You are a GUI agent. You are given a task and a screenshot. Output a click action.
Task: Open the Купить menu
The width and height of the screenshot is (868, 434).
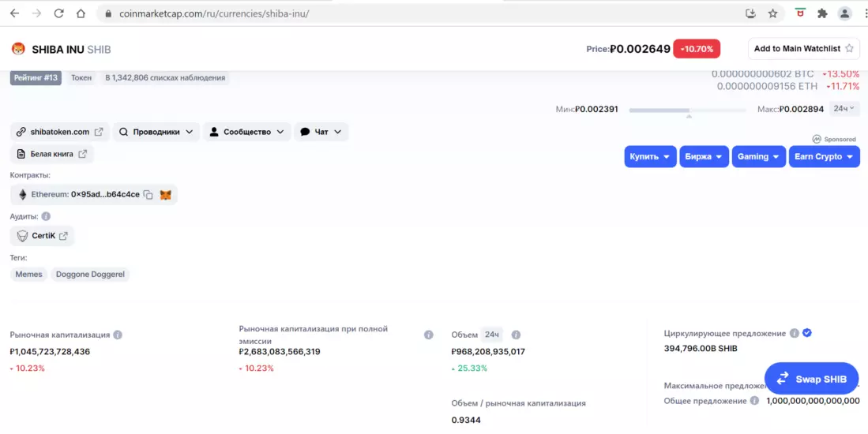point(650,156)
